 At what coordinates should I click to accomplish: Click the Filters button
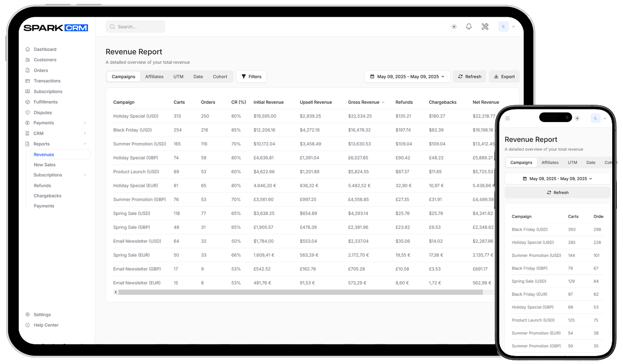click(x=251, y=77)
